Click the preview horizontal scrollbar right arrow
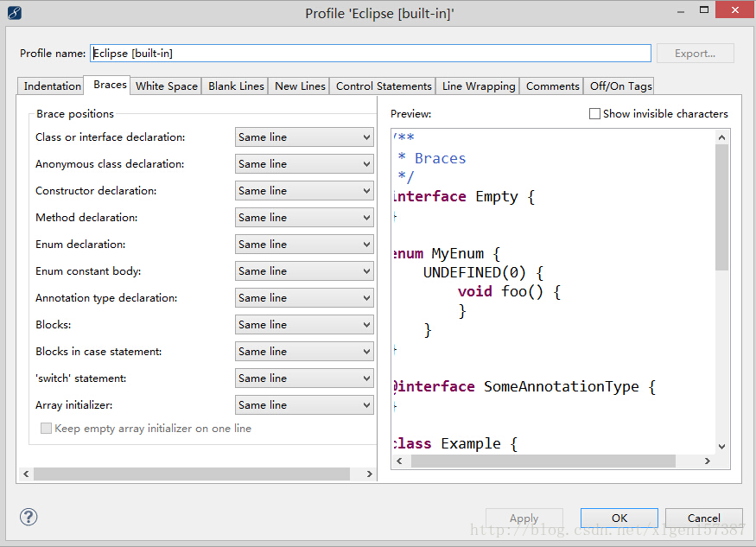Viewport: 756px width, 547px height. 708,461
